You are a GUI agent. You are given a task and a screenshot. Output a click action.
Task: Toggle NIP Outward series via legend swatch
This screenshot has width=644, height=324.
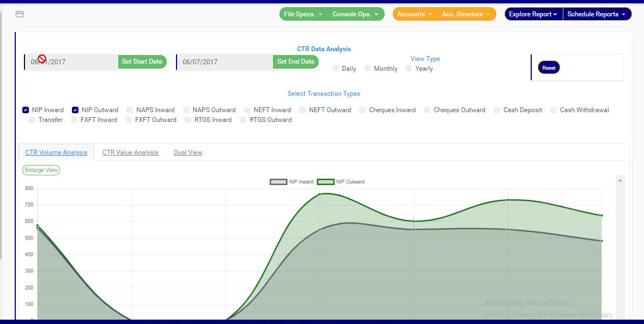point(326,182)
